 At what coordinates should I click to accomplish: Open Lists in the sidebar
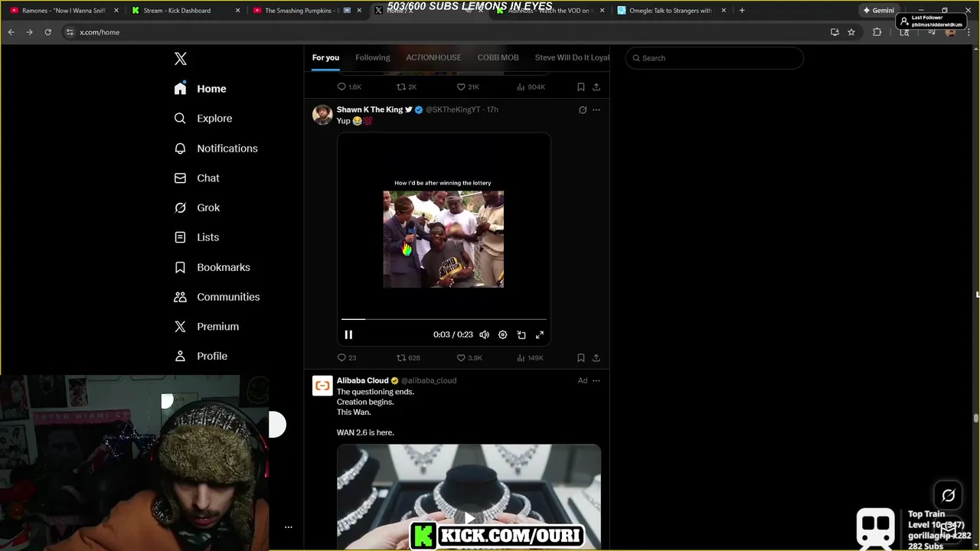197,237
